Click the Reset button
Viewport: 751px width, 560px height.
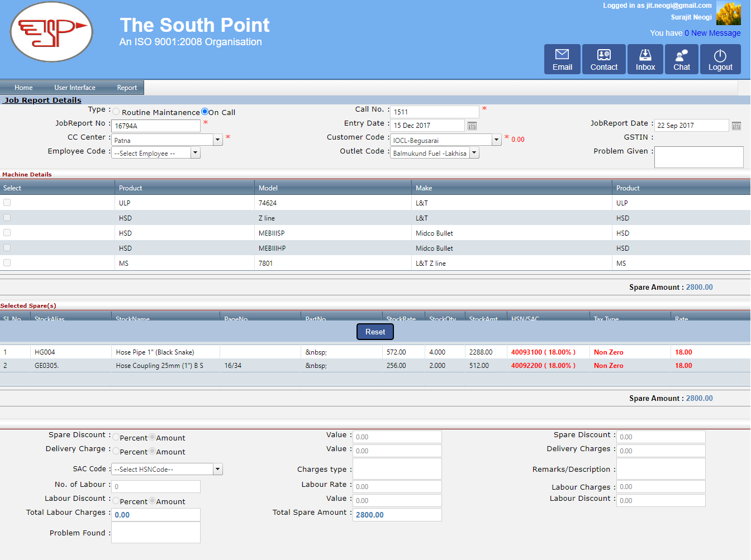375,332
